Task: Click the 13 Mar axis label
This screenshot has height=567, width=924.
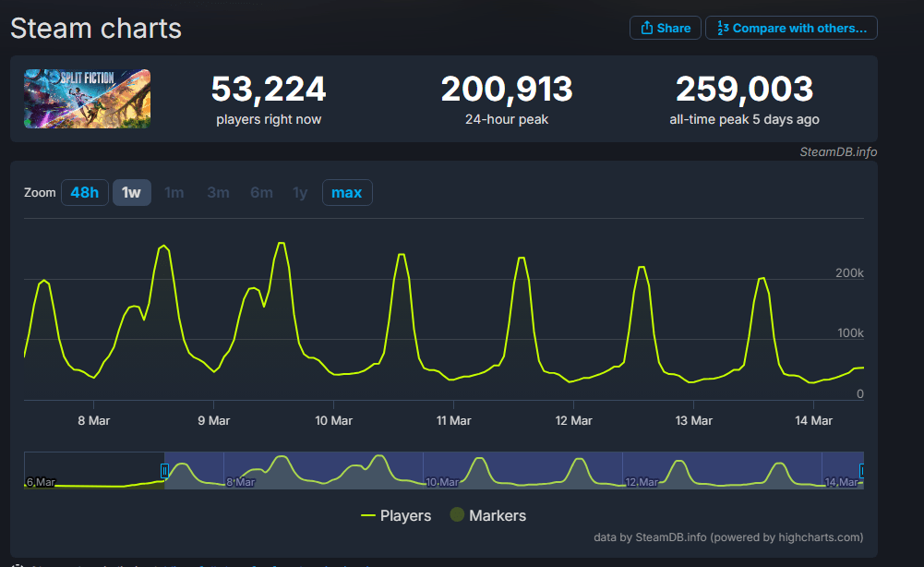Action: coord(693,421)
